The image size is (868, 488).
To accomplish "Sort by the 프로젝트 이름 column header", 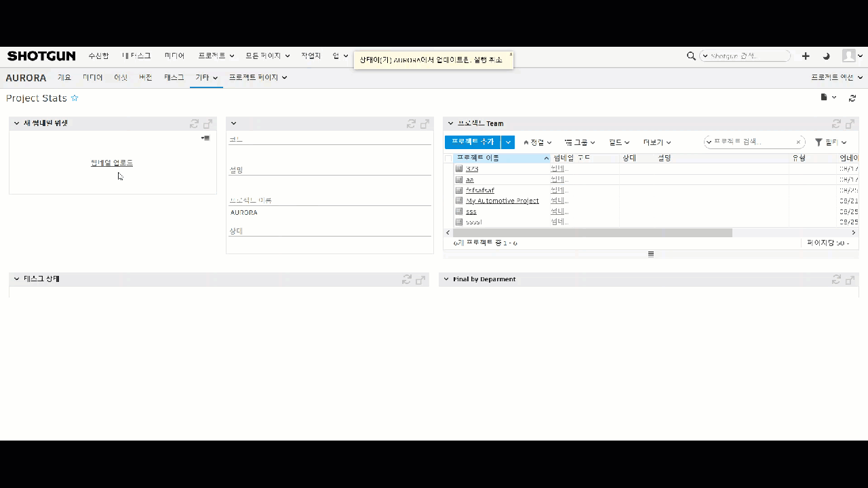I will coord(501,158).
